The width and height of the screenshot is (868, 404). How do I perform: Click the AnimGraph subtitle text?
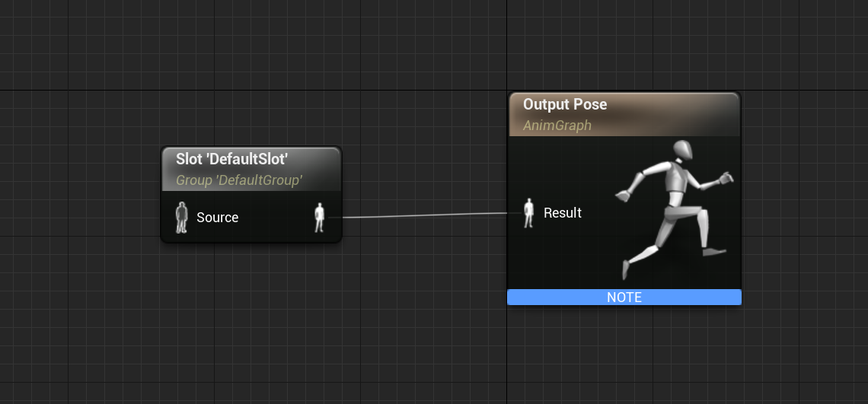pos(557,126)
